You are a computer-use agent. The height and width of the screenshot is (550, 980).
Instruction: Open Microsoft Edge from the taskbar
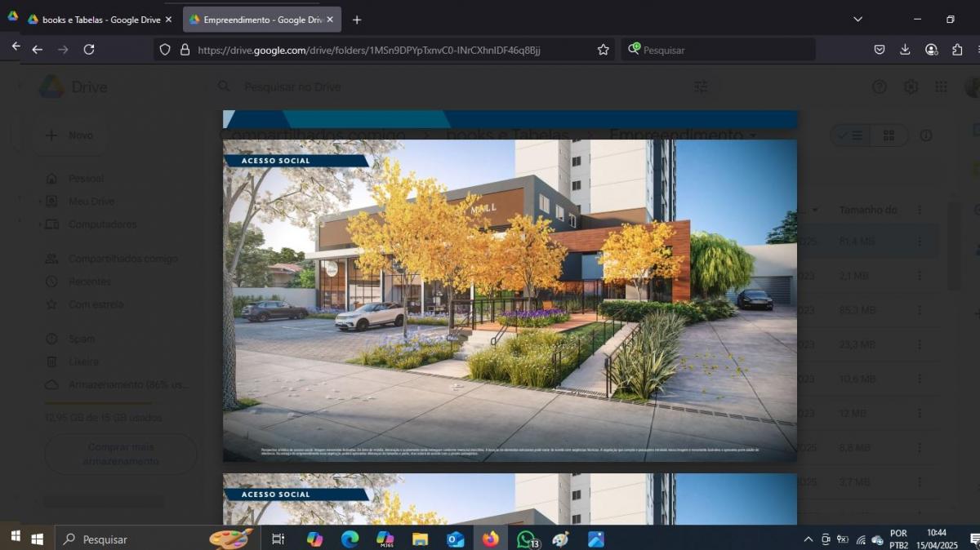tap(350, 539)
